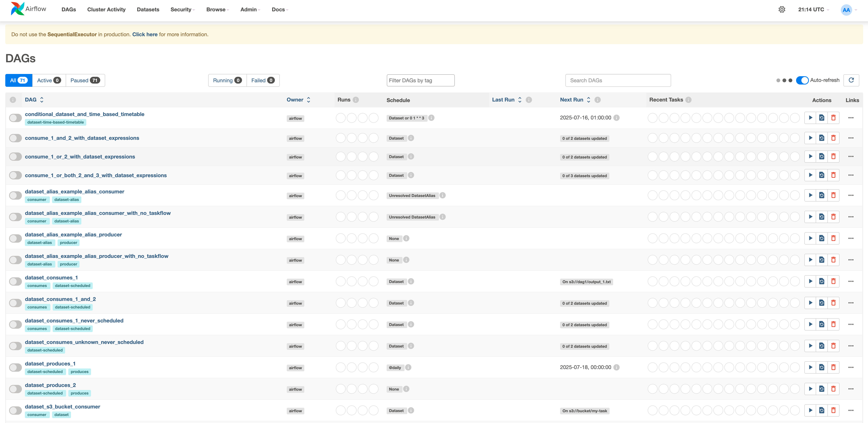Viewport: 868px width, 423px height.
Task: Select the Paused 71 filter tab
Action: 85,80
